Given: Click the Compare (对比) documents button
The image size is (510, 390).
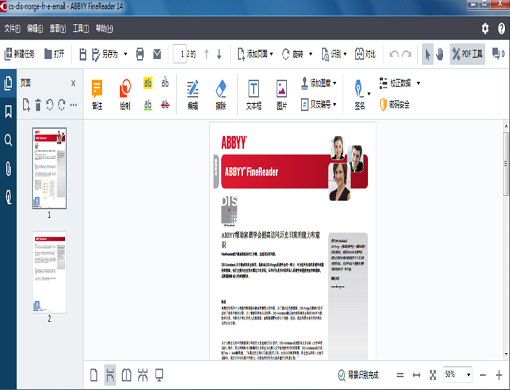Looking at the screenshot, I should 365,54.
